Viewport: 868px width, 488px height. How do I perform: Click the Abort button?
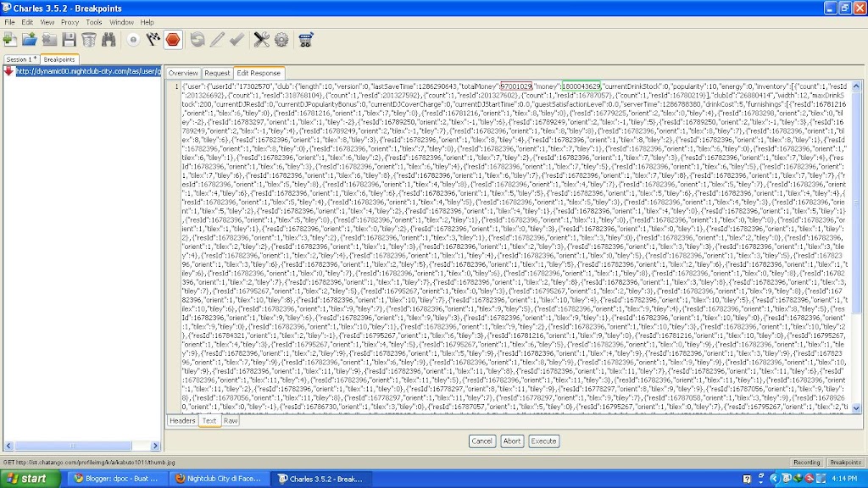[x=511, y=441]
